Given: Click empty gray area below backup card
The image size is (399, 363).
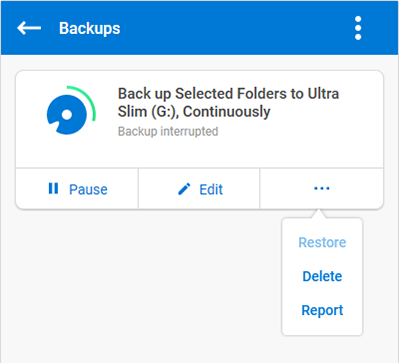Looking at the screenshot, I should tap(143, 283).
